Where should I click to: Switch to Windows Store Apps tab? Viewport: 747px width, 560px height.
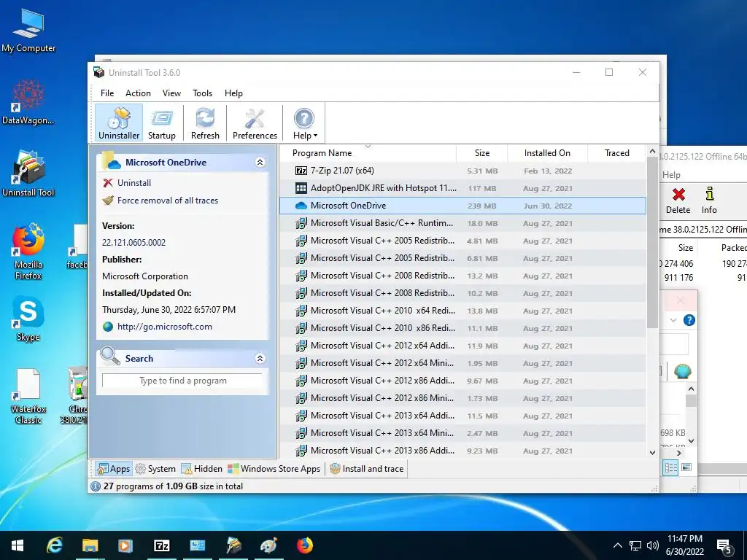coord(274,469)
